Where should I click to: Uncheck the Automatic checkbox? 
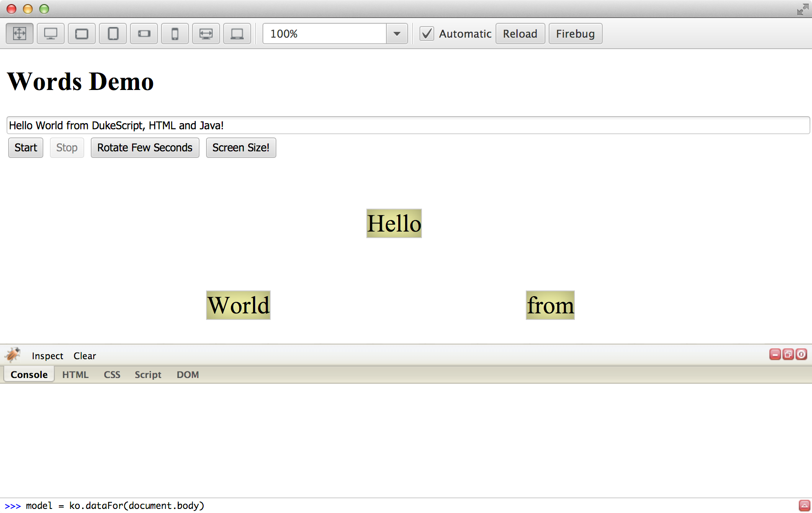[x=426, y=34]
